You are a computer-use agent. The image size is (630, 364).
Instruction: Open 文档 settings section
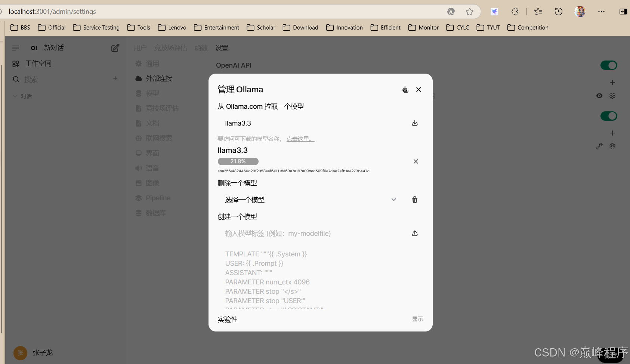coord(148,123)
